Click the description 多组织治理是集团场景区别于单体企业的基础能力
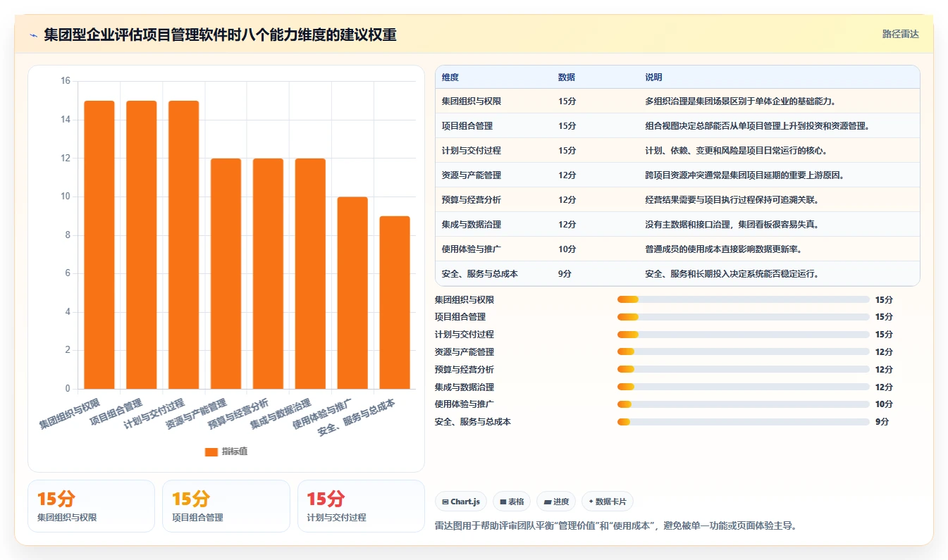This screenshot has width=948, height=560. pyautogui.click(x=741, y=101)
